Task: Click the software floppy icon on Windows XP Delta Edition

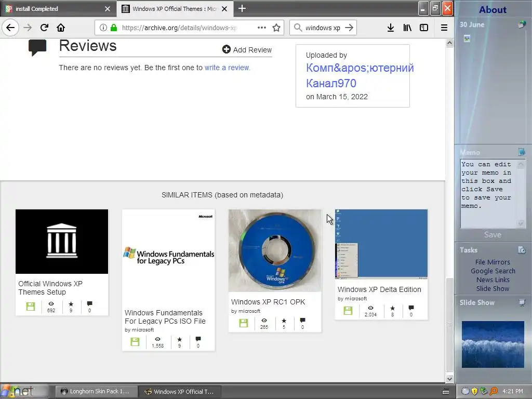Action: tap(348, 311)
